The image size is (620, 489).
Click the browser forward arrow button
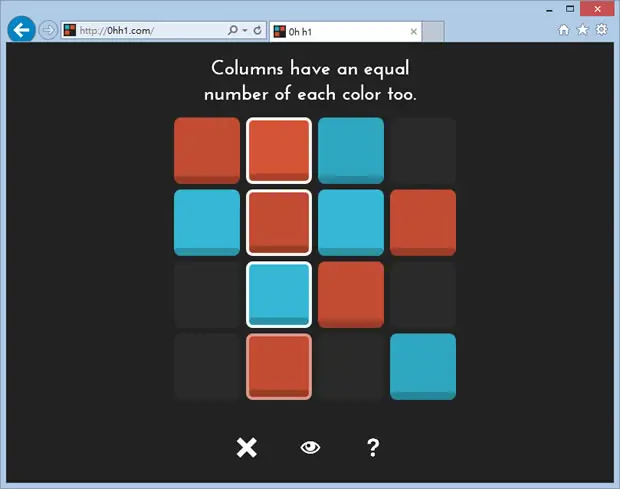pyautogui.click(x=48, y=30)
